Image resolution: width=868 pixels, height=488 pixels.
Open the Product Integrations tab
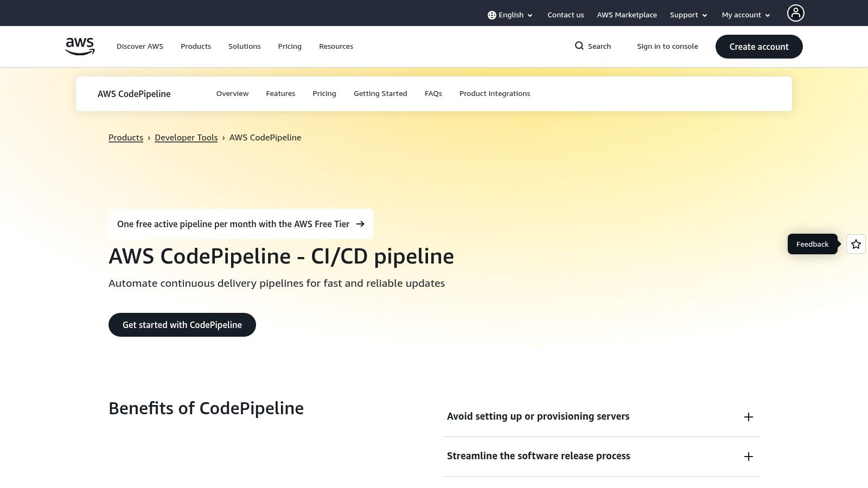click(x=495, y=94)
